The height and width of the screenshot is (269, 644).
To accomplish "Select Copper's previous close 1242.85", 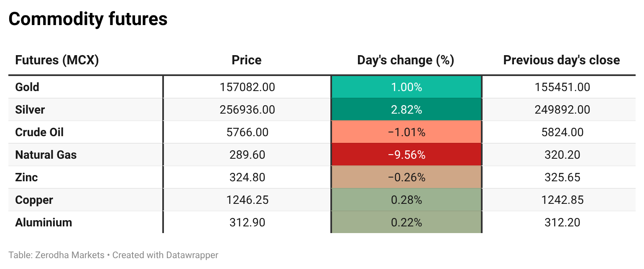I will (x=562, y=200).
